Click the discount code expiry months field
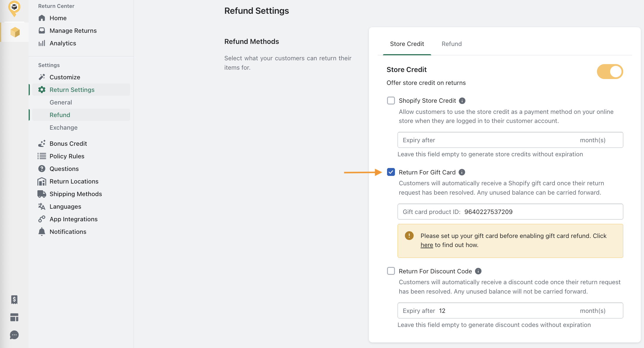The image size is (644, 348). (510, 311)
